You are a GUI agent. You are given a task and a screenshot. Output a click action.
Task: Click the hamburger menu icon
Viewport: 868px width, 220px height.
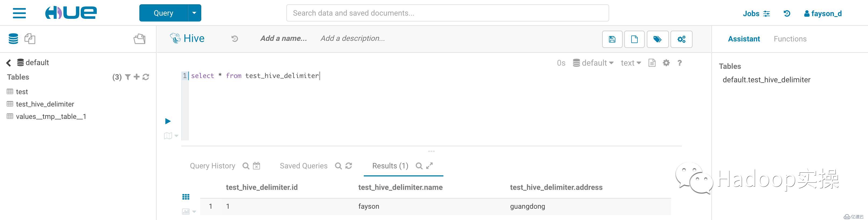click(19, 13)
